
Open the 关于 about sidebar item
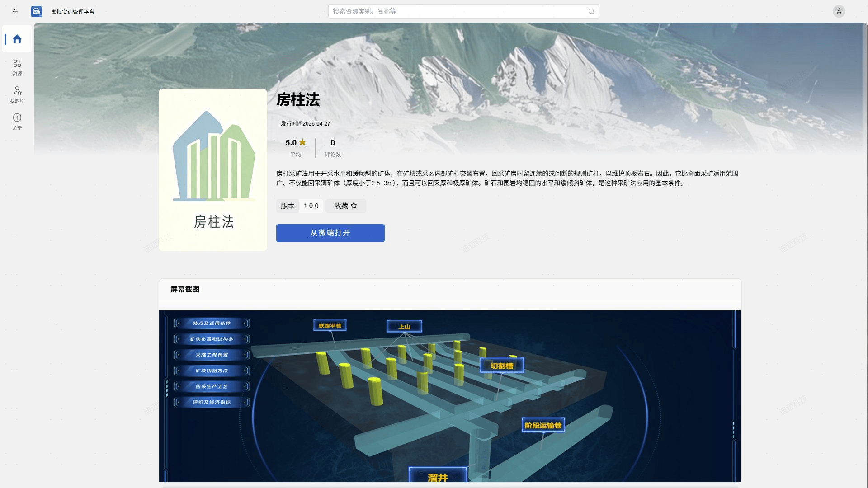17,122
